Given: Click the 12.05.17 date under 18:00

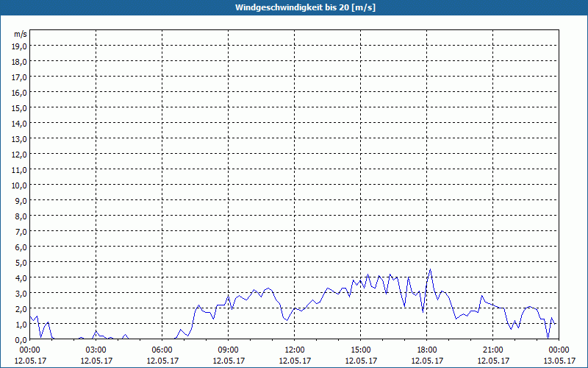Looking at the screenshot, I should coord(427,361).
